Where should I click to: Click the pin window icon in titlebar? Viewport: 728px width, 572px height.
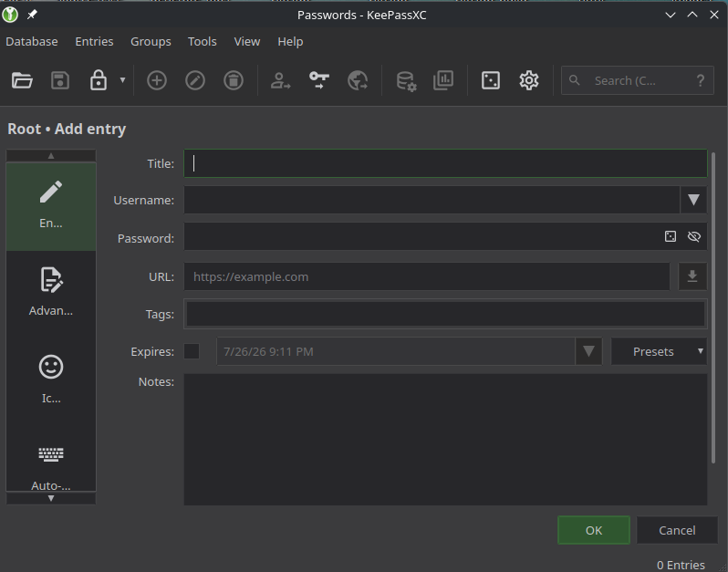coord(32,15)
